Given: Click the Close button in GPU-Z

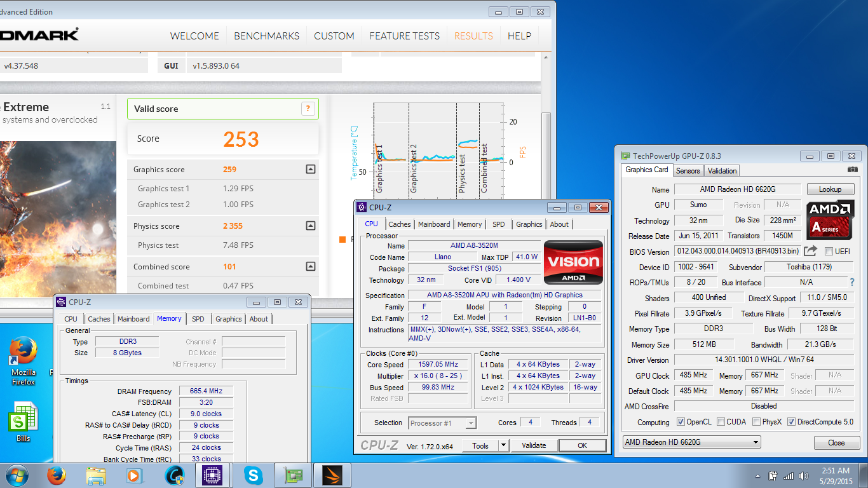Looking at the screenshot, I should coord(836,443).
